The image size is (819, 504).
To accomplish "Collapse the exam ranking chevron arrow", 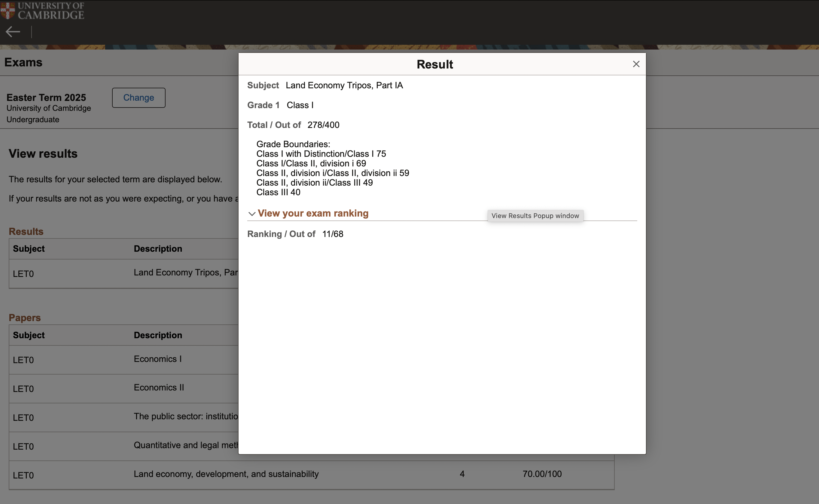I will click(252, 214).
